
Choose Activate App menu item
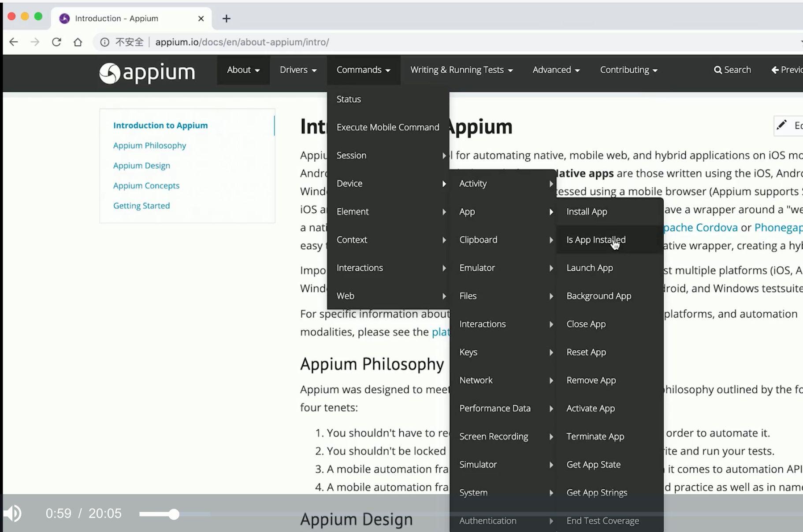(610, 408)
